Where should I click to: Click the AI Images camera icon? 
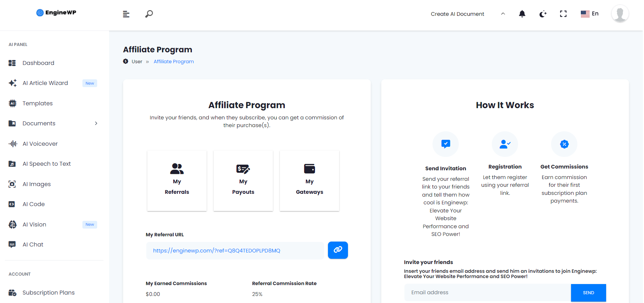coord(12,184)
